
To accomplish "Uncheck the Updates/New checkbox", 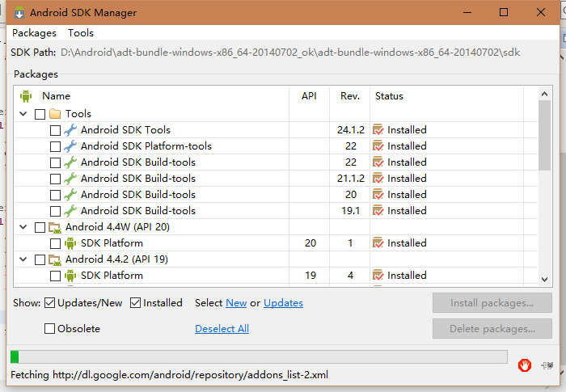I will pos(50,303).
